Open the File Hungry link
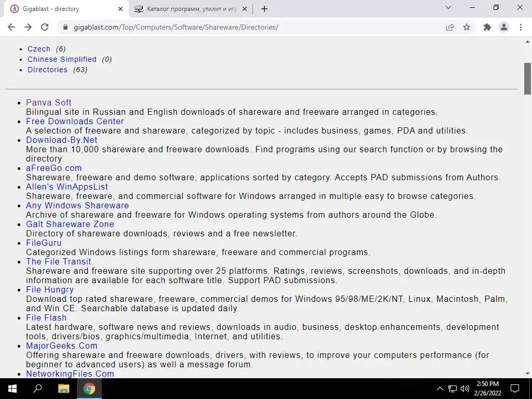The width and height of the screenshot is (532, 399). coord(50,289)
